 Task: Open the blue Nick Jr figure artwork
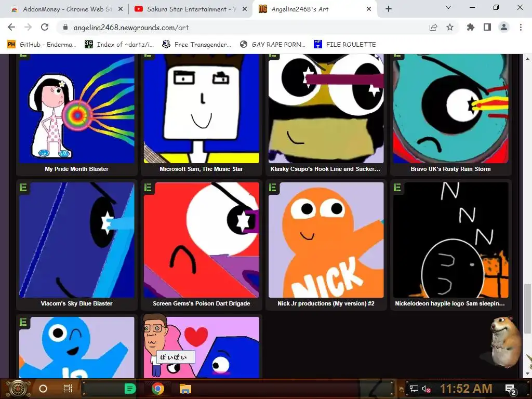point(77,348)
